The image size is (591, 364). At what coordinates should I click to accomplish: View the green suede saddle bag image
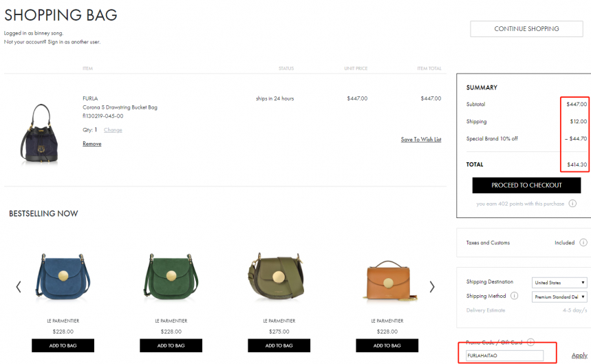point(171,277)
